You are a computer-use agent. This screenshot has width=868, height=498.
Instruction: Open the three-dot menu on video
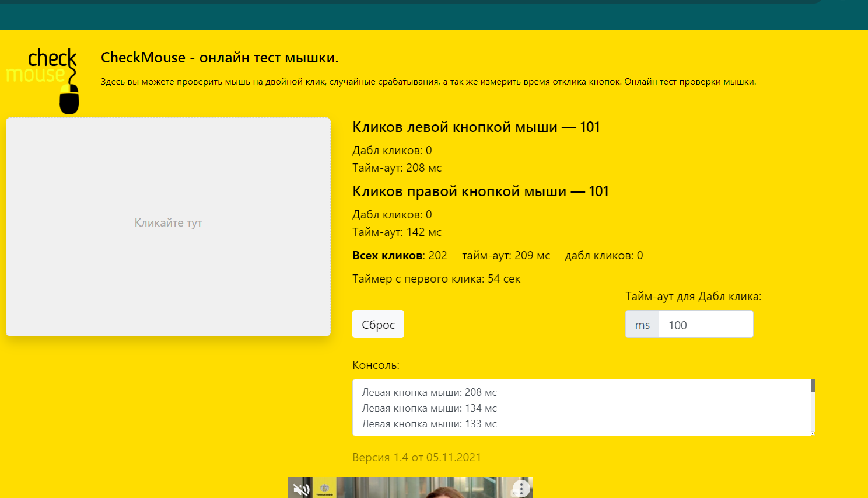pyautogui.click(x=521, y=488)
